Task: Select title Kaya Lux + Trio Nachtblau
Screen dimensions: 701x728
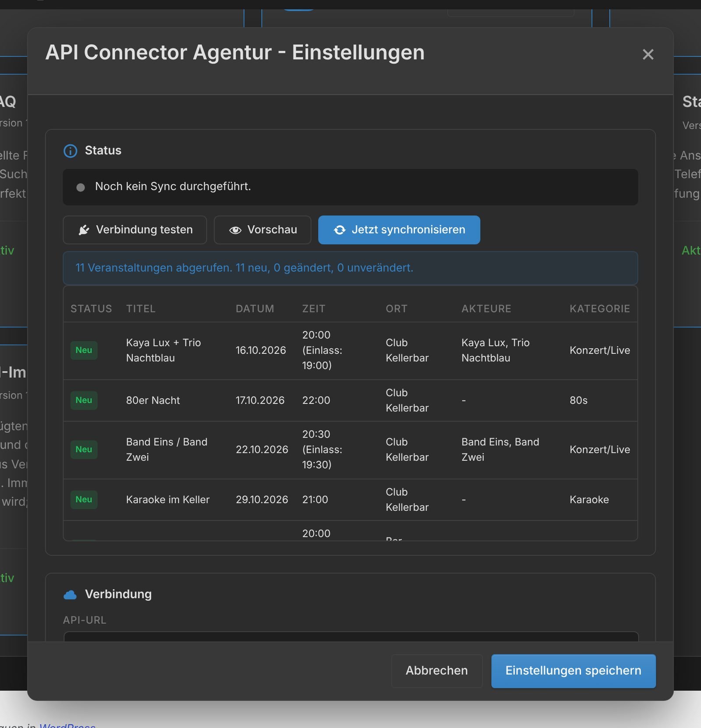Action: click(x=163, y=350)
